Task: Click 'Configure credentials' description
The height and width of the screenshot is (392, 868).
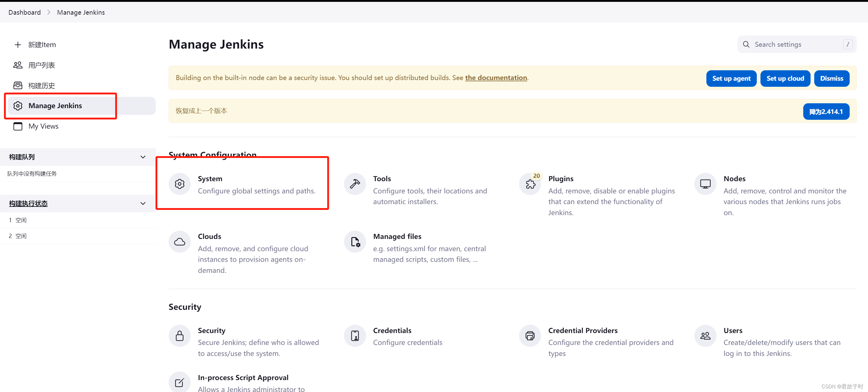Action: 408,343
